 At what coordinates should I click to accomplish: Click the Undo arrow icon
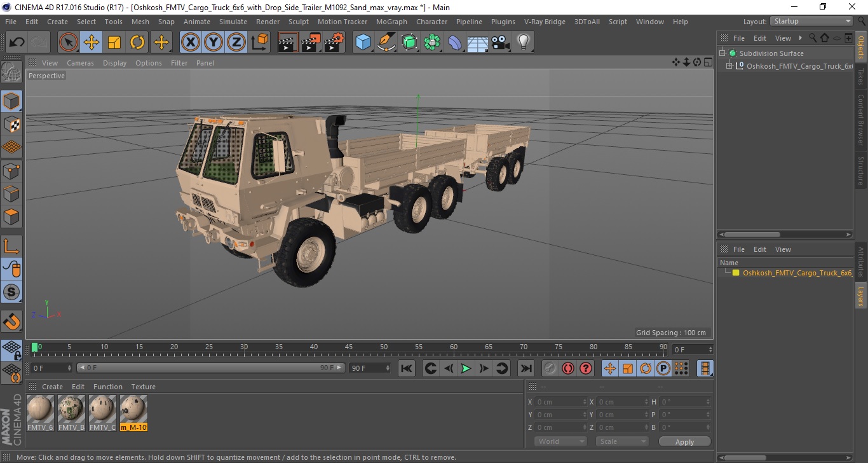coord(17,43)
